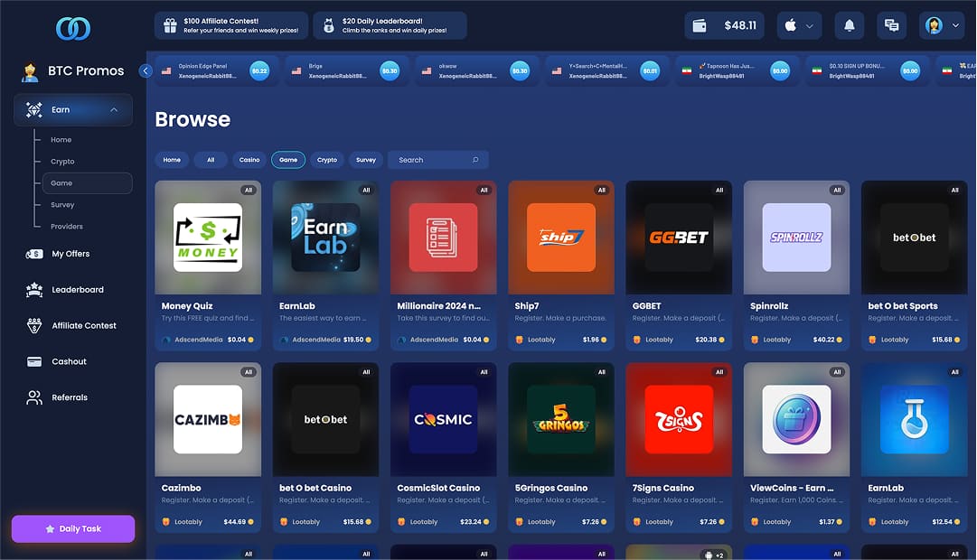Click the Leaderboard crown icon
Screen dimensions: 977x560
(x=33, y=290)
